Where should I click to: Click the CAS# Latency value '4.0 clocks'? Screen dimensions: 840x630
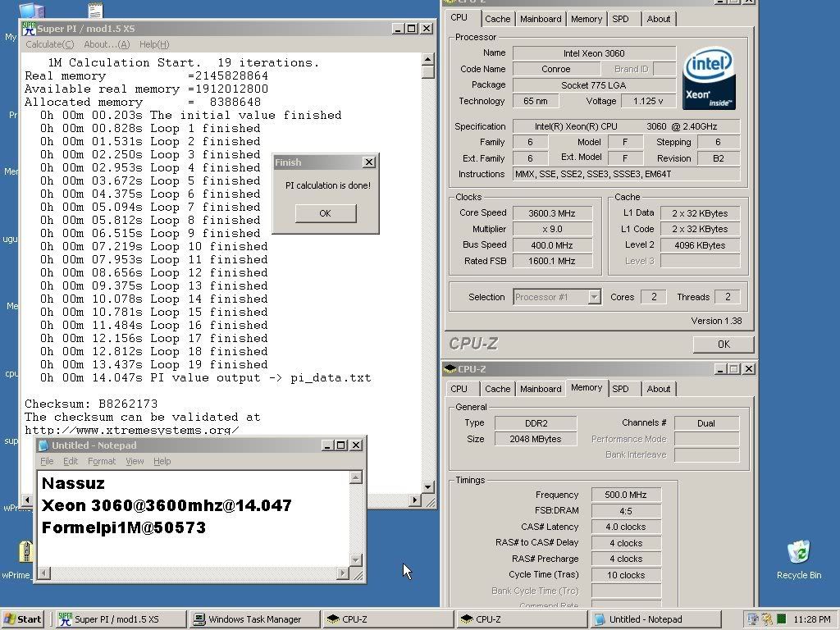(x=626, y=527)
